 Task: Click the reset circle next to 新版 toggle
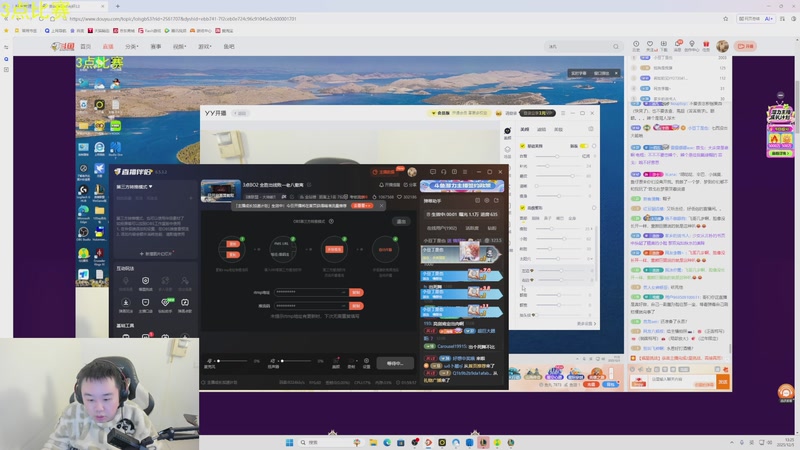click(x=594, y=146)
